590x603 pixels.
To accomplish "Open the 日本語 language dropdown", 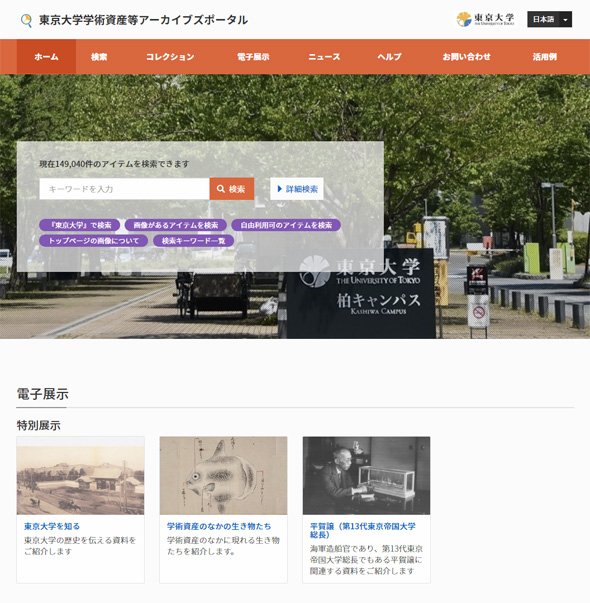I will click(549, 19).
